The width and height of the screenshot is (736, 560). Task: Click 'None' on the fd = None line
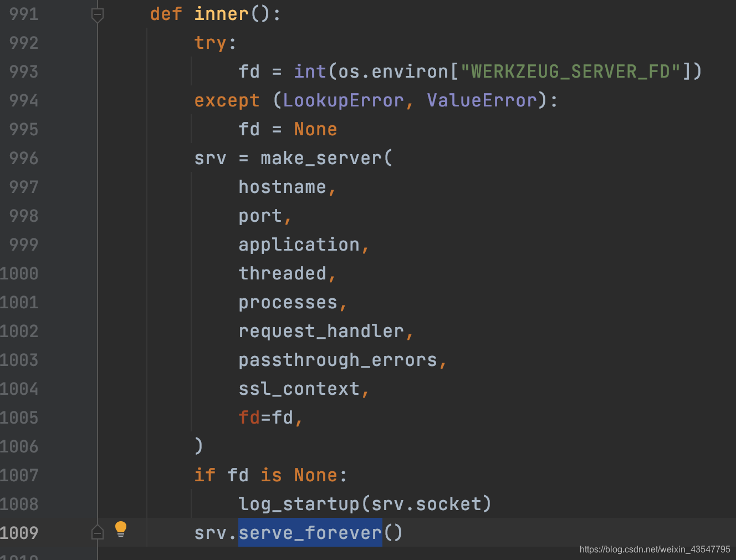[x=315, y=129]
